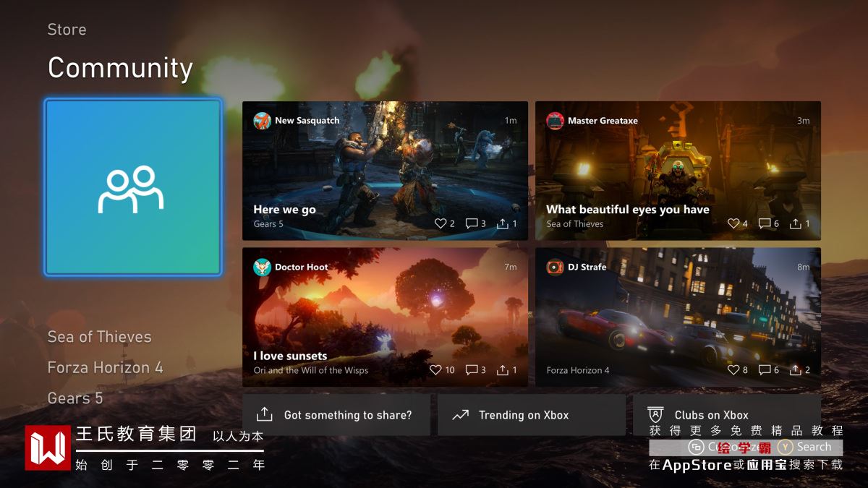Open Gears 5 in the list
The height and width of the screenshot is (488, 868).
click(75, 398)
